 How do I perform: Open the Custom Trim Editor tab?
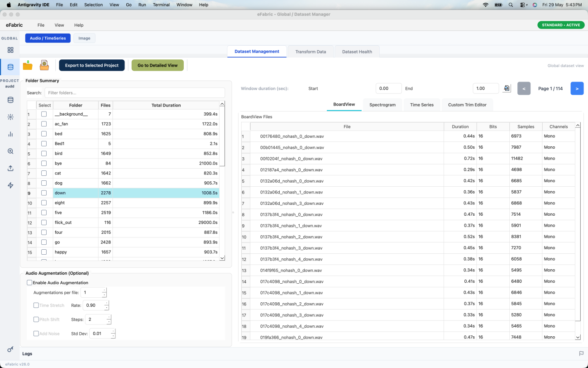[467, 105]
